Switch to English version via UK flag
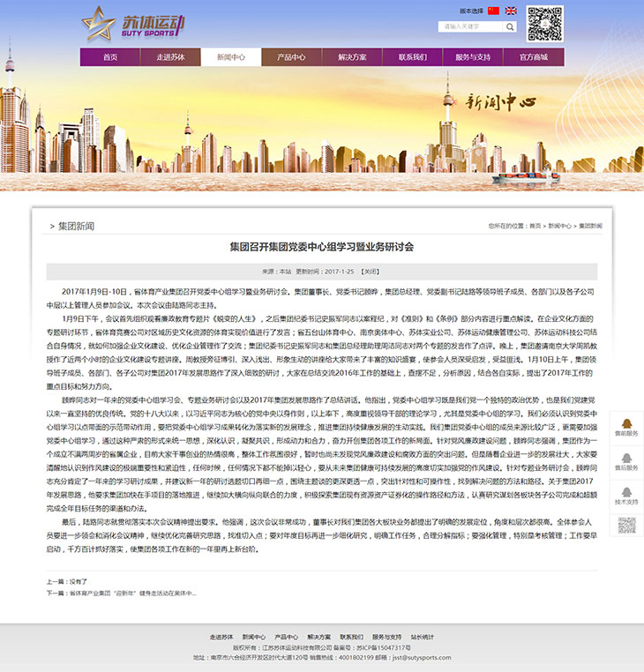The width and height of the screenshot is (644, 672). coord(511,11)
